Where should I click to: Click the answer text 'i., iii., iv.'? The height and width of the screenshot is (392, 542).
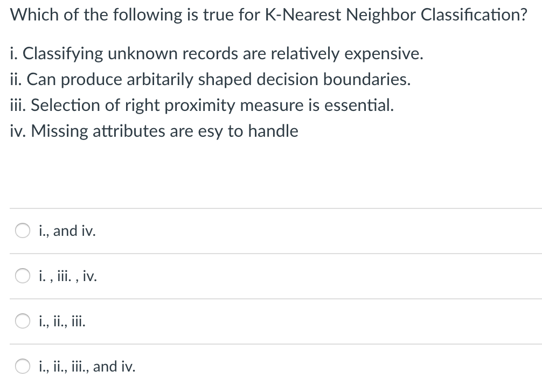pyautogui.click(x=68, y=276)
